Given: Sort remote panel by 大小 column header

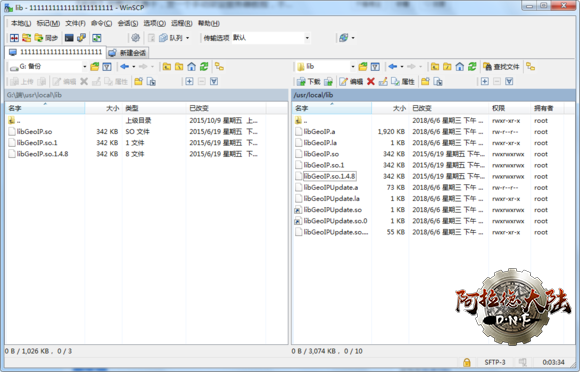Looking at the screenshot, I should [x=390, y=108].
